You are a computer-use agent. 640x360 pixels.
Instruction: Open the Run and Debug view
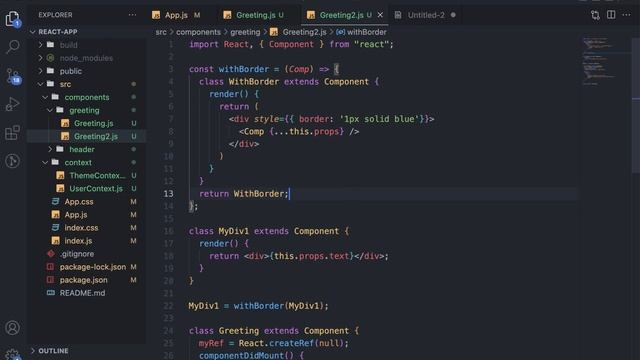pos(13,104)
